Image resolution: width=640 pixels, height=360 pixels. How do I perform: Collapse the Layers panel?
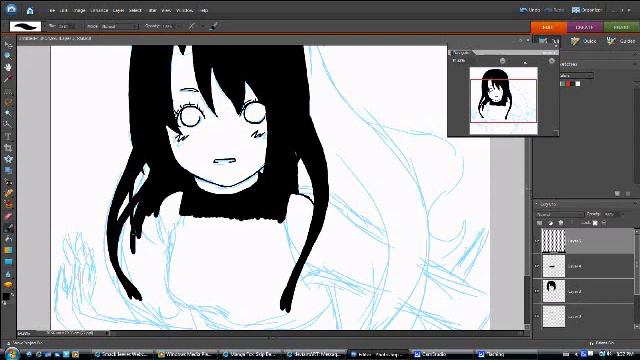pos(536,203)
